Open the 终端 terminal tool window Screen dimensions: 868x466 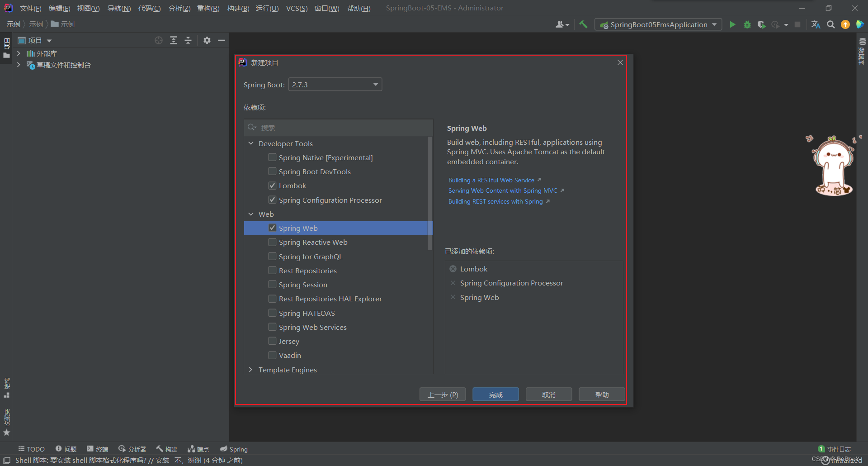pos(98,449)
